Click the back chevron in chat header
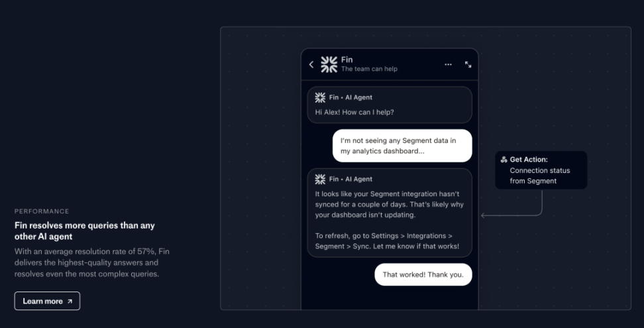 (311, 64)
